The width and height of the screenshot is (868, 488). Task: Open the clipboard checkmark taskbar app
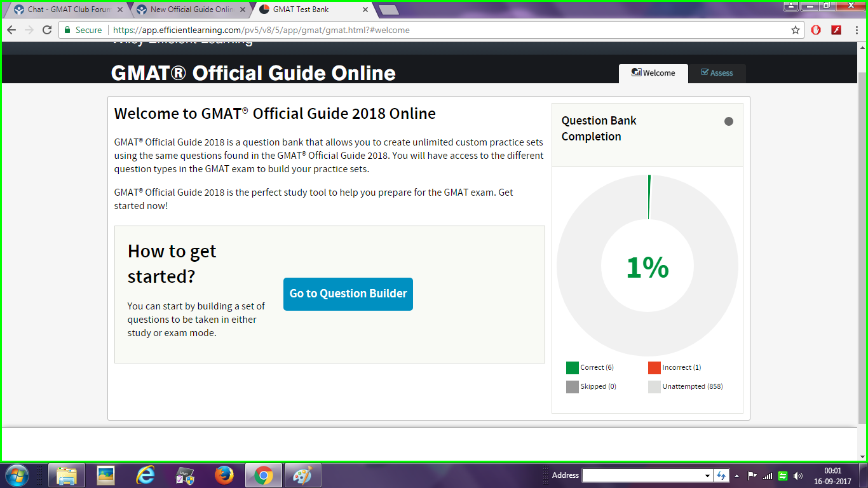pos(185,475)
